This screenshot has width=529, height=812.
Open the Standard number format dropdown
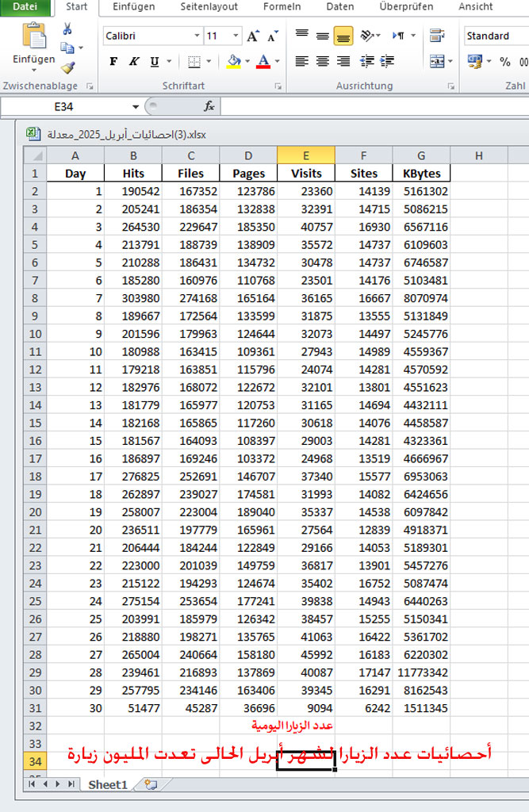[496, 36]
